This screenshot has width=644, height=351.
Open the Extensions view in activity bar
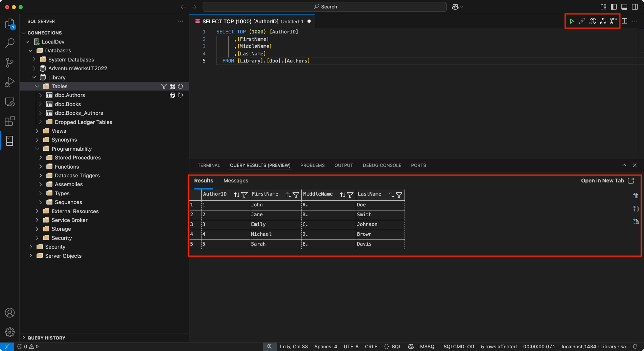point(10,121)
